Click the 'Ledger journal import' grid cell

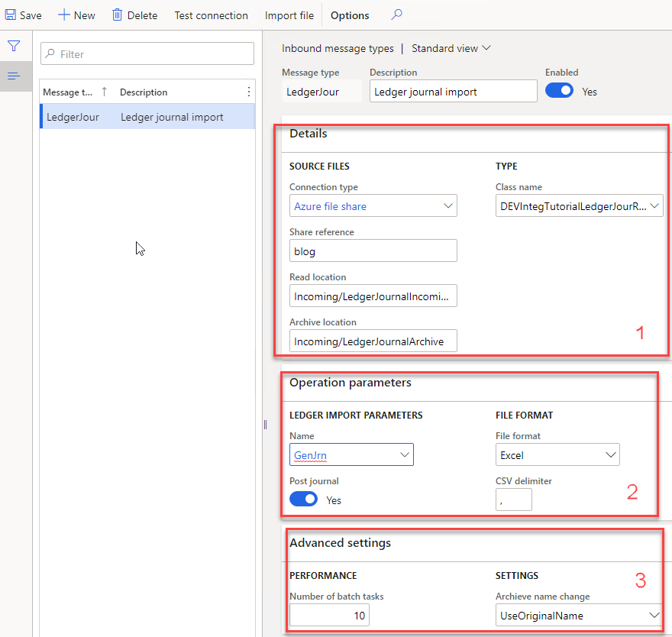pos(172,117)
